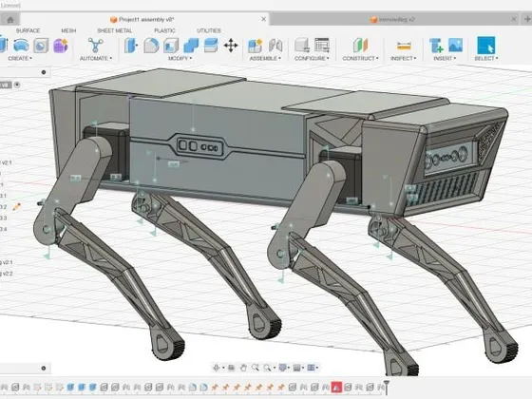532x399 pixels.
Task: Click the Home icon in the tab bar
Action: (10, 19)
